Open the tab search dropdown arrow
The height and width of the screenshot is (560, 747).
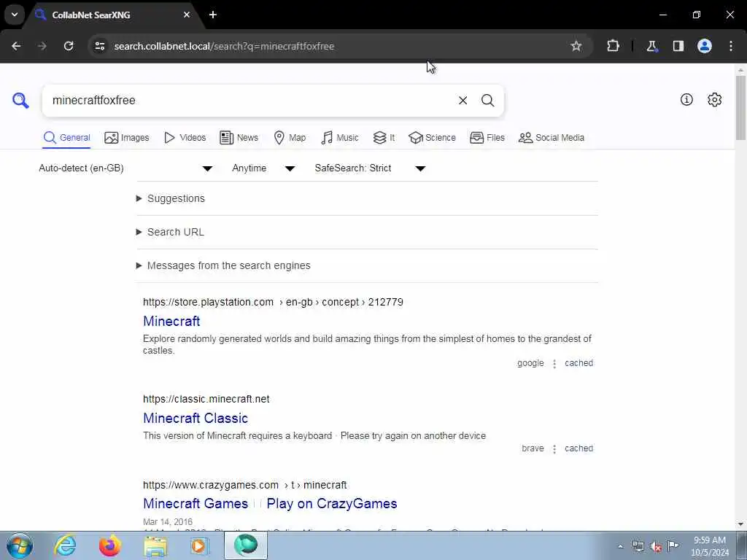click(x=15, y=15)
